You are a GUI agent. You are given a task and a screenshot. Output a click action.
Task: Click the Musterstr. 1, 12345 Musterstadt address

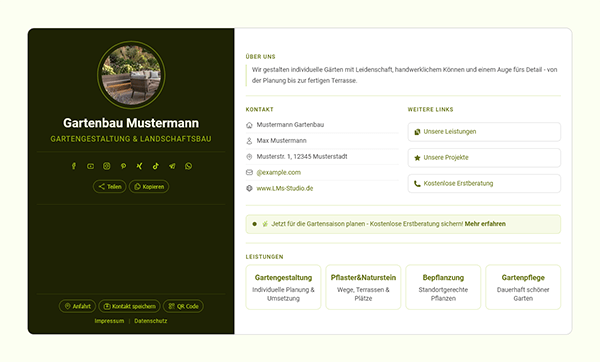click(302, 157)
